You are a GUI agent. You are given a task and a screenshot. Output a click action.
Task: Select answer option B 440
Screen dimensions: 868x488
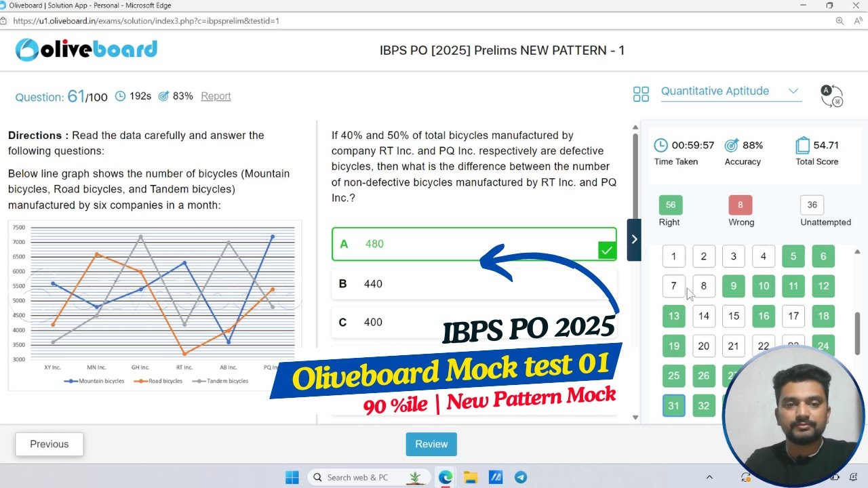(474, 284)
